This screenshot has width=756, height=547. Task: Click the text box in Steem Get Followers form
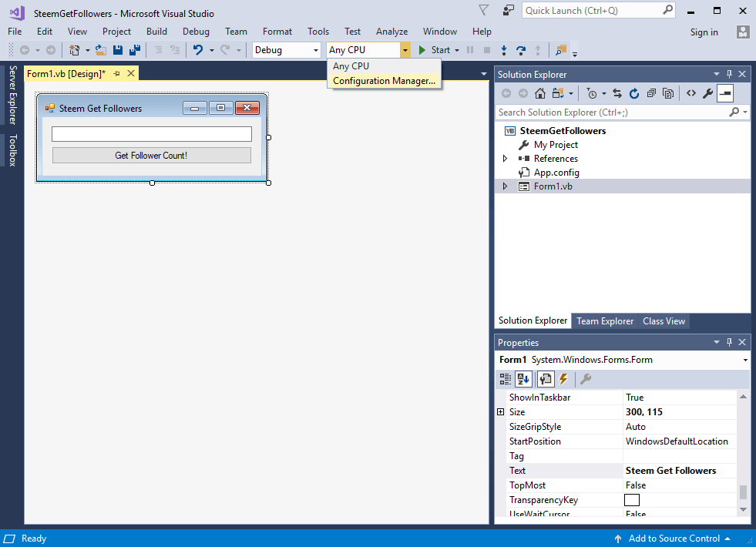pyautogui.click(x=151, y=134)
